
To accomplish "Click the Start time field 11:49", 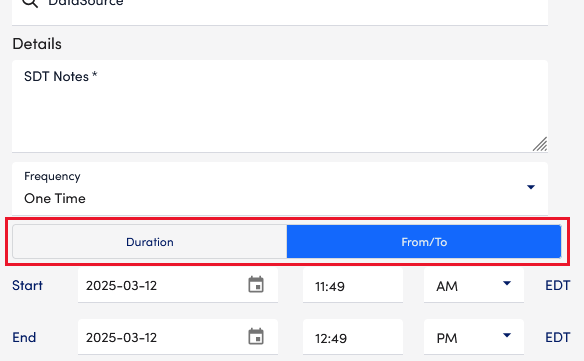I will [353, 285].
